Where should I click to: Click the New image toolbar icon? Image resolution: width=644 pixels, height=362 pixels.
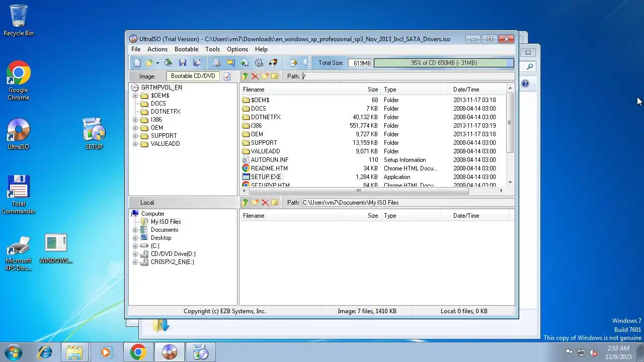click(137, 63)
